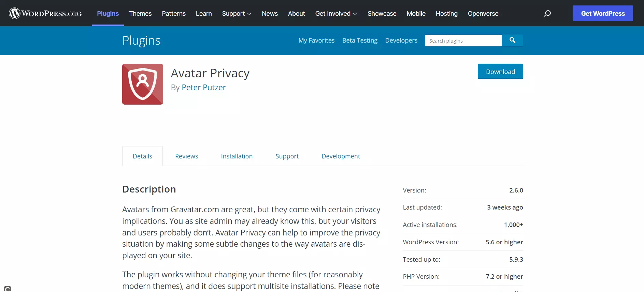The image size is (644, 292).
Task: Open Peter Putzer's author profile
Action: pyautogui.click(x=203, y=88)
